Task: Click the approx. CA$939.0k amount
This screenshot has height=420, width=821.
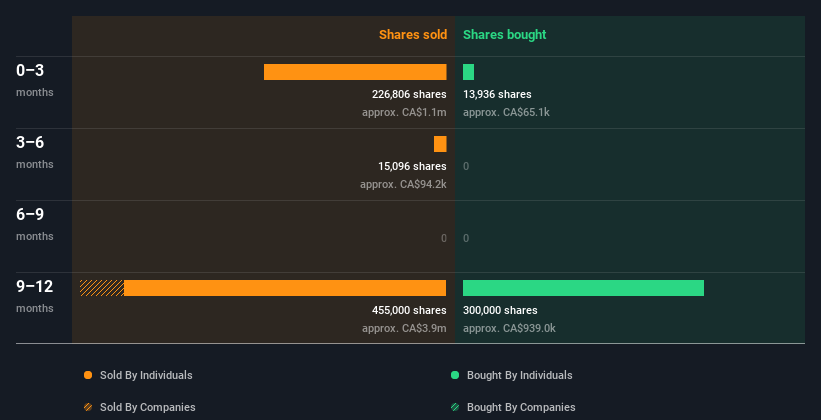Action: point(509,328)
